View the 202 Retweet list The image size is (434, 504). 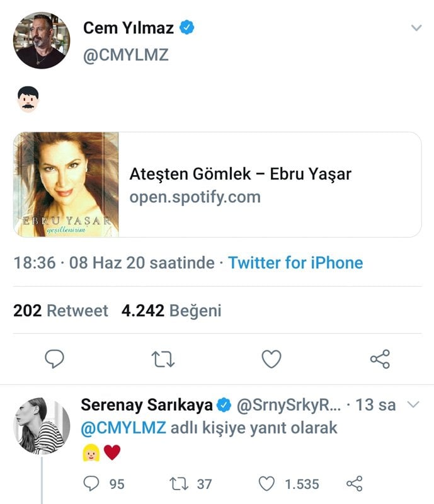(60, 311)
